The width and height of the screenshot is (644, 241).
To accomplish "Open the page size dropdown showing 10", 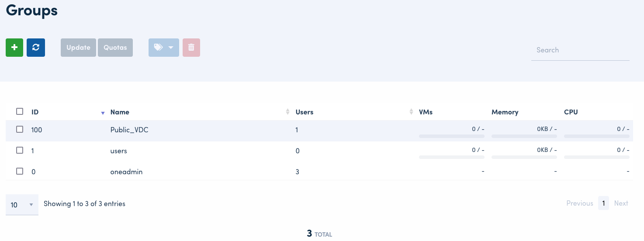I will [22, 205].
